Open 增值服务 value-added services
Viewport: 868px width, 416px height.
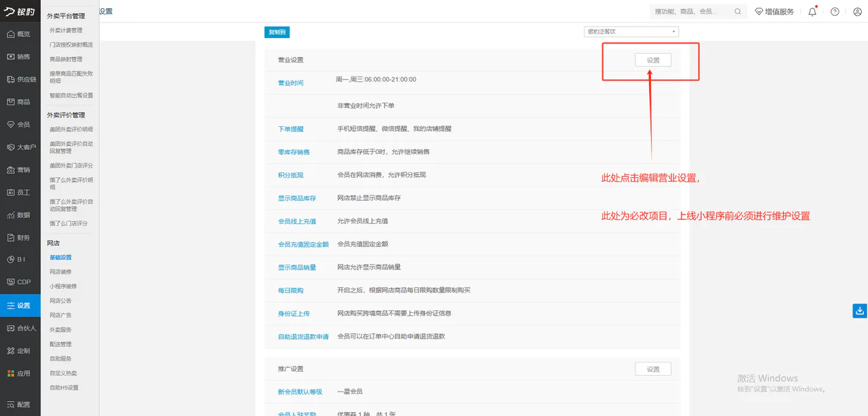tap(774, 12)
